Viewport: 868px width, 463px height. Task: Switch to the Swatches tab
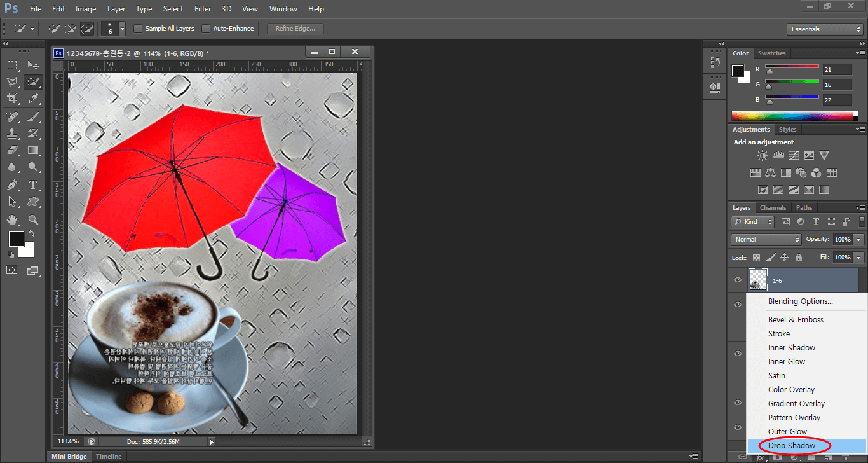click(771, 53)
